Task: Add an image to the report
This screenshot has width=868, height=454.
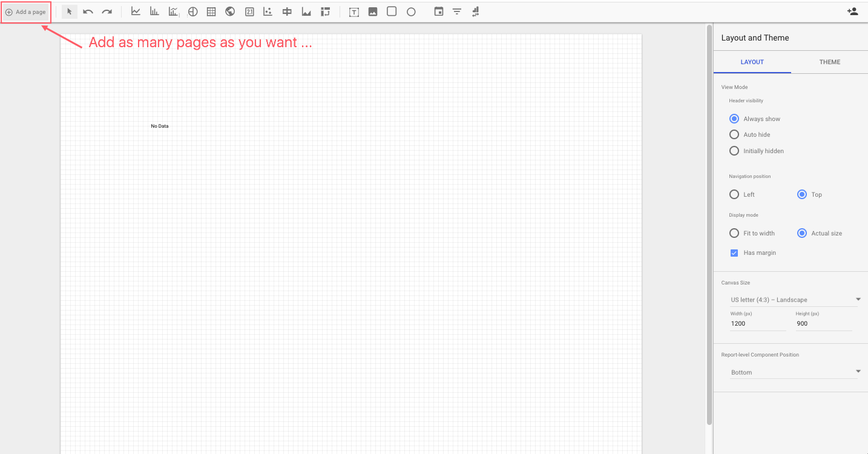Action: pyautogui.click(x=372, y=11)
